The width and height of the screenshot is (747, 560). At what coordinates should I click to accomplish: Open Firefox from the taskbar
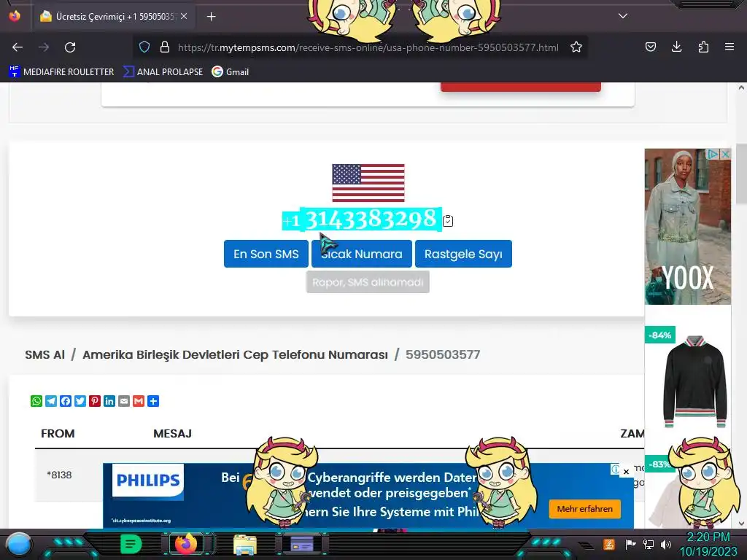point(186,544)
